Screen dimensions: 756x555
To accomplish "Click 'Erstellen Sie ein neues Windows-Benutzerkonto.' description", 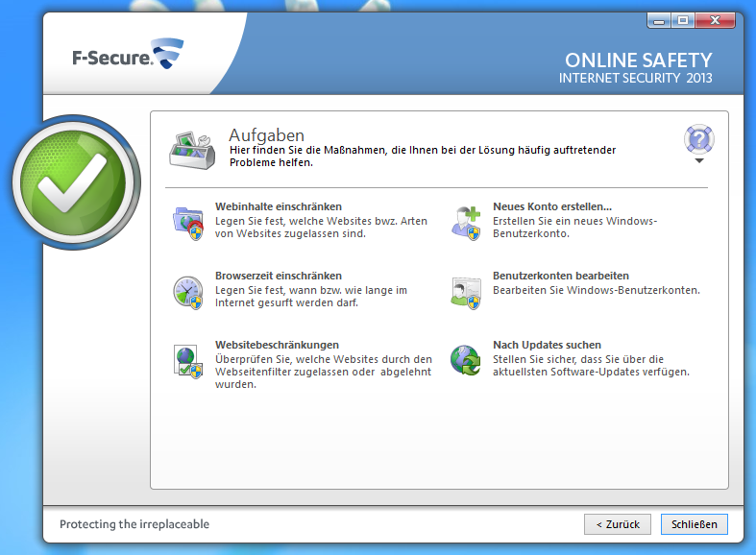I will (x=574, y=227).
